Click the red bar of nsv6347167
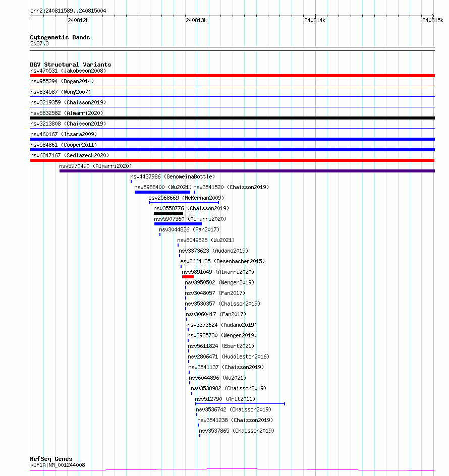Viewport: 449px width, 476px height. (x=232, y=160)
